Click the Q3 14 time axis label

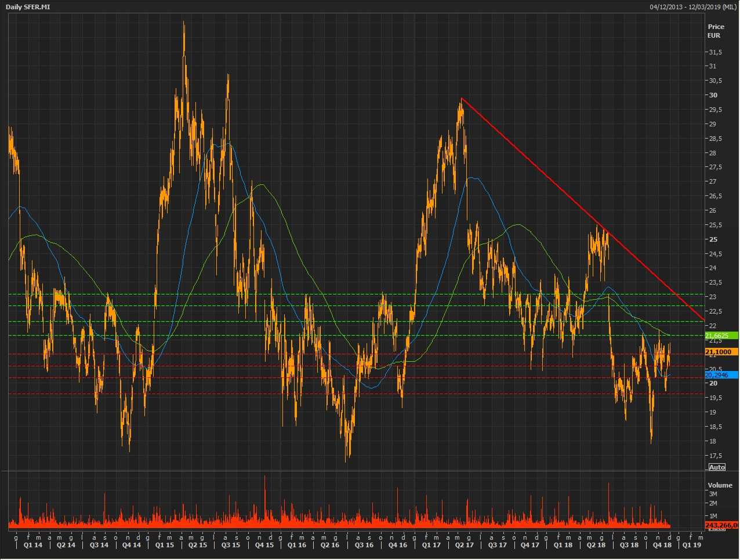point(99,545)
